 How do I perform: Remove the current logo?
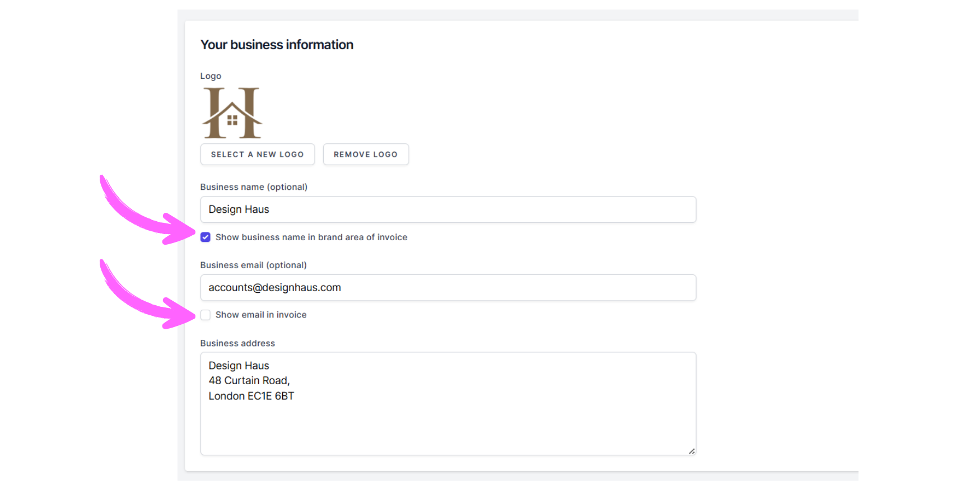(x=366, y=155)
